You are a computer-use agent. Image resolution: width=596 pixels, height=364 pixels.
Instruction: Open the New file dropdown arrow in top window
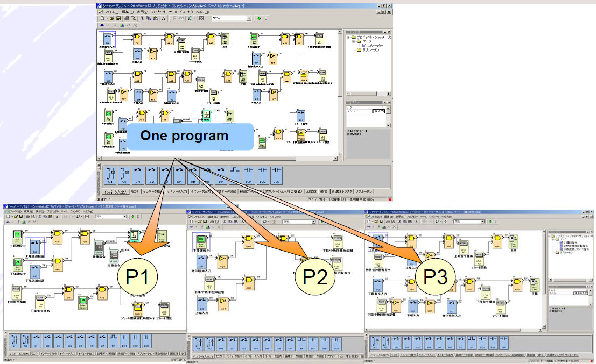pos(107,18)
